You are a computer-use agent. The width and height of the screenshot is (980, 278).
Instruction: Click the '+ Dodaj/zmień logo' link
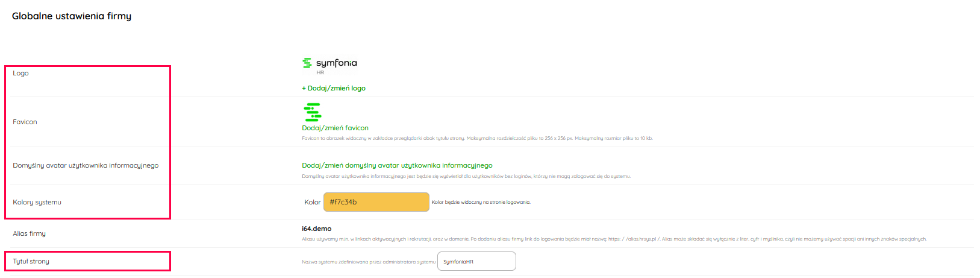pos(334,88)
